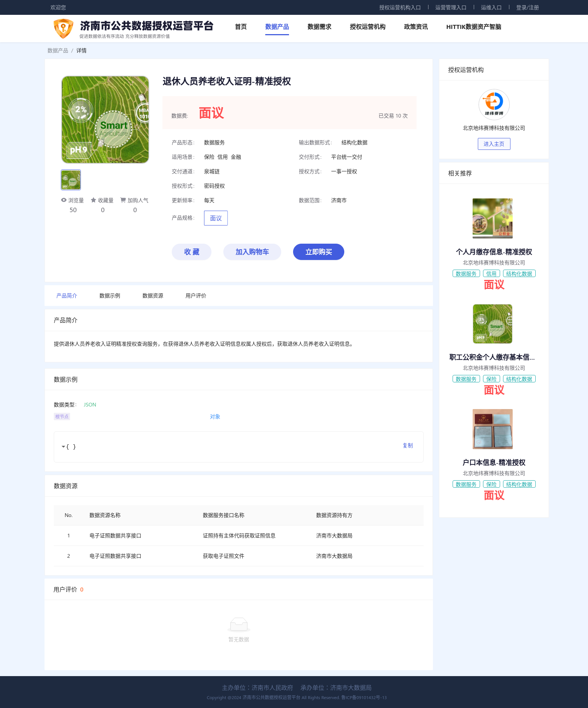The width and height of the screenshot is (588, 708).
Task: Open the 首页 menu item
Action: coord(241,27)
